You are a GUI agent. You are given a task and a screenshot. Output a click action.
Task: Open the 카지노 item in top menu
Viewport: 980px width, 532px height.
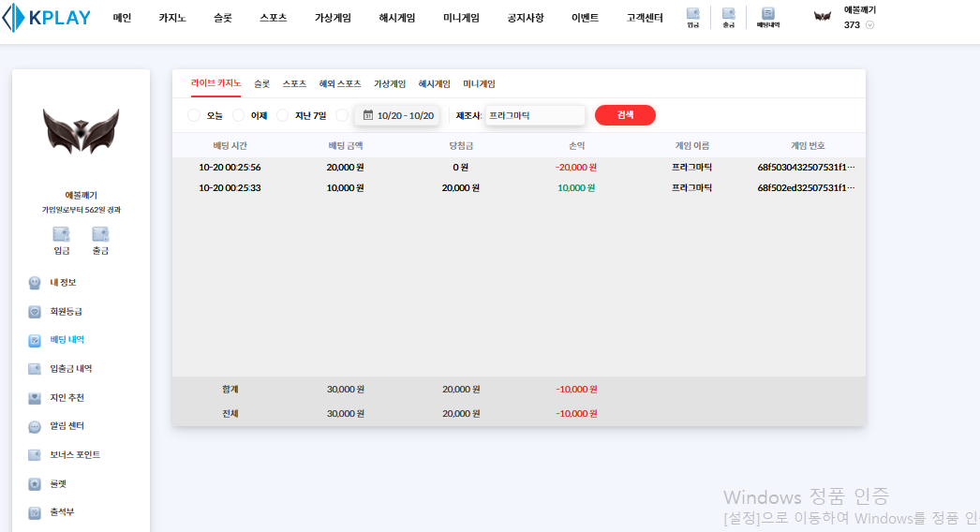[x=172, y=18]
